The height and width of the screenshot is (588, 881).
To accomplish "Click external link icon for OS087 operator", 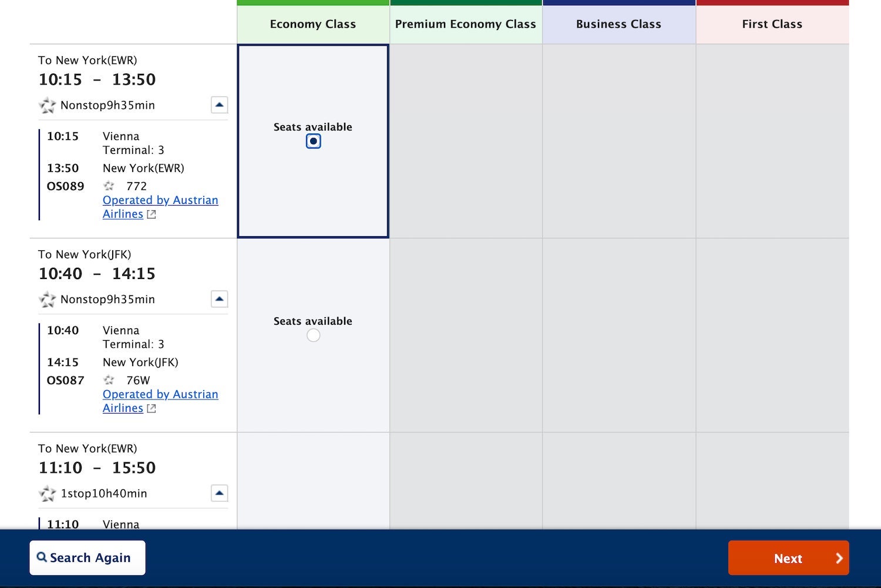I will [152, 409].
